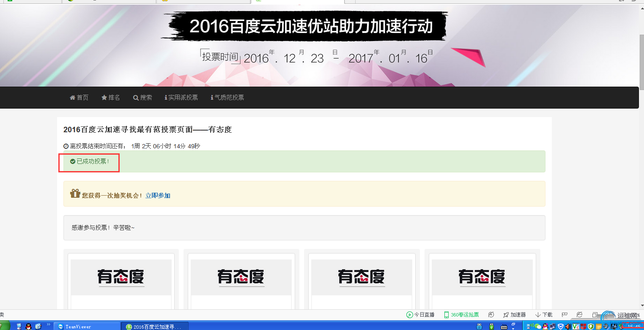Expand the quick launch overflow chevron
Viewport: 644px width, 330px height.
(48, 325)
